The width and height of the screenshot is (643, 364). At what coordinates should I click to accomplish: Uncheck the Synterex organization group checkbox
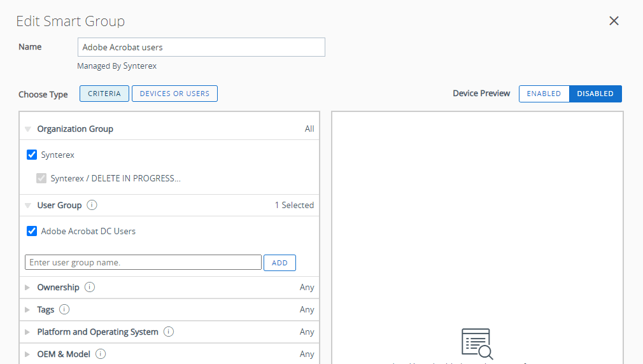(32, 155)
